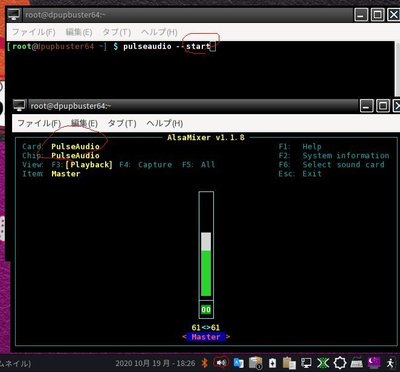
Task: Open タブ(T) menu in AlsaMixer terminal window
Action: 122,123
